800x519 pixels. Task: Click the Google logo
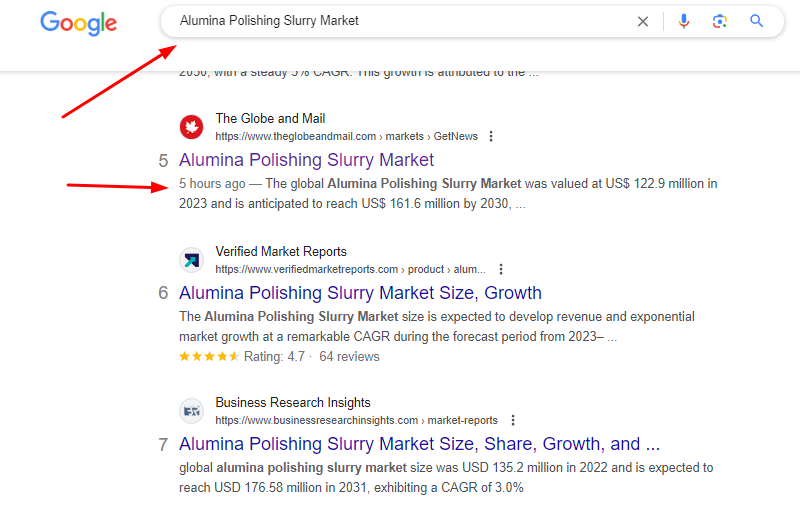(79, 23)
